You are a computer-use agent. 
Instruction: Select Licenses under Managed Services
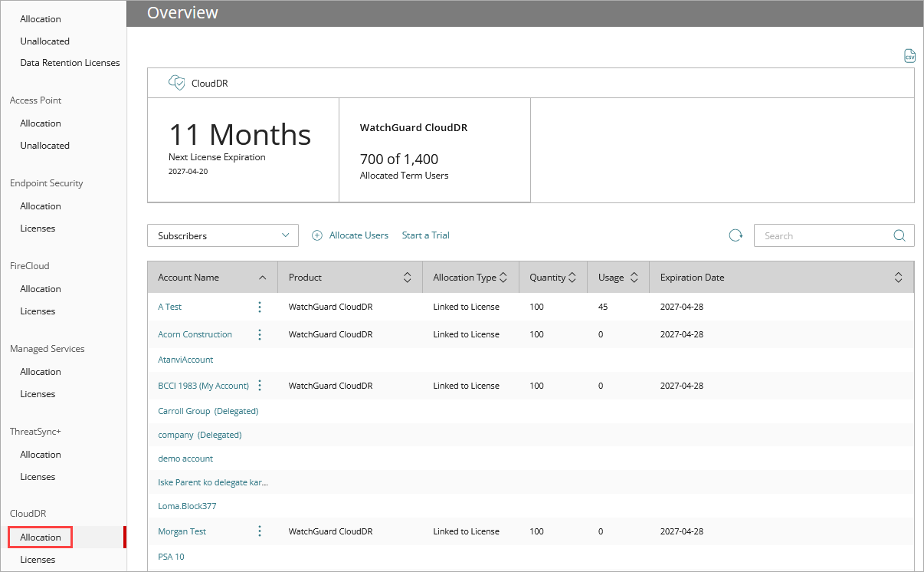(38, 394)
